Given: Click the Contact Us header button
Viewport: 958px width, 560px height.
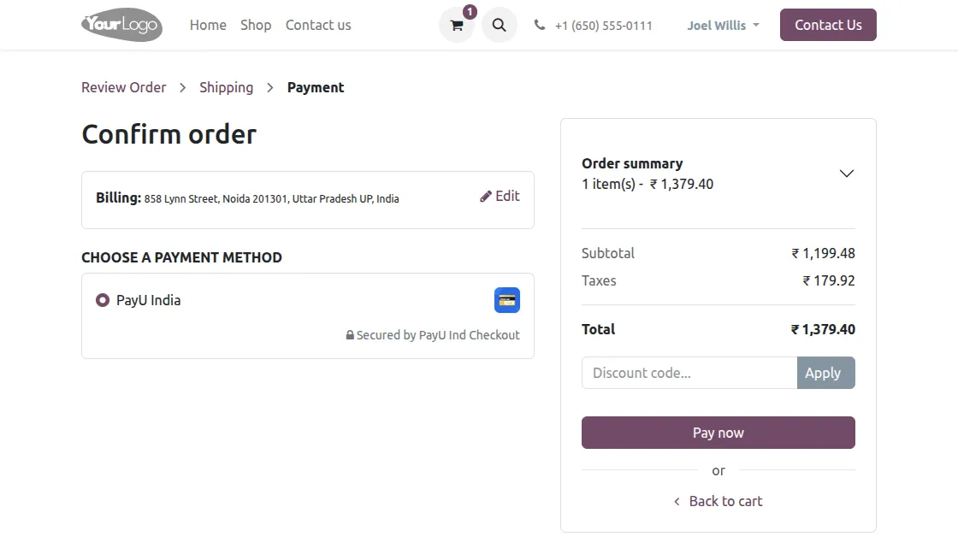Looking at the screenshot, I should pos(827,25).
